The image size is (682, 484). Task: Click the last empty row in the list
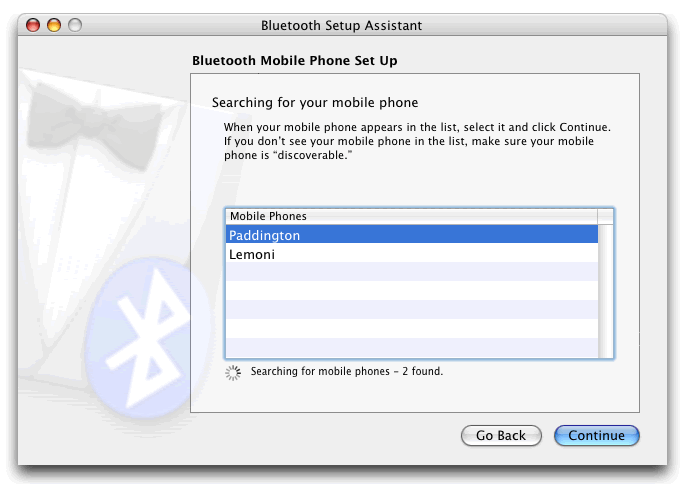click(410, 347)
